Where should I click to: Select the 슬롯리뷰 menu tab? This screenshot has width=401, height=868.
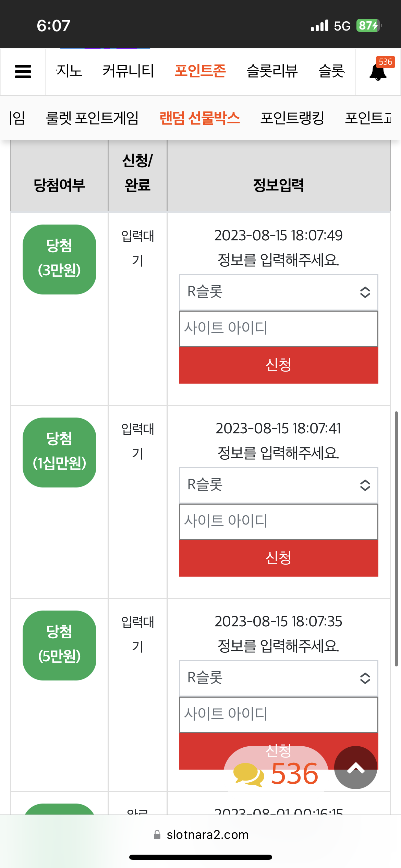[x=272, y=71]
